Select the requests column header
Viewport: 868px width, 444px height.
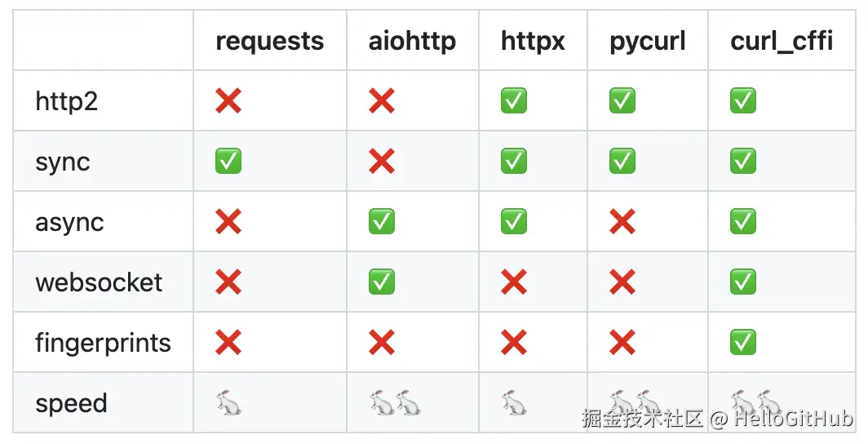pos(269,42)
